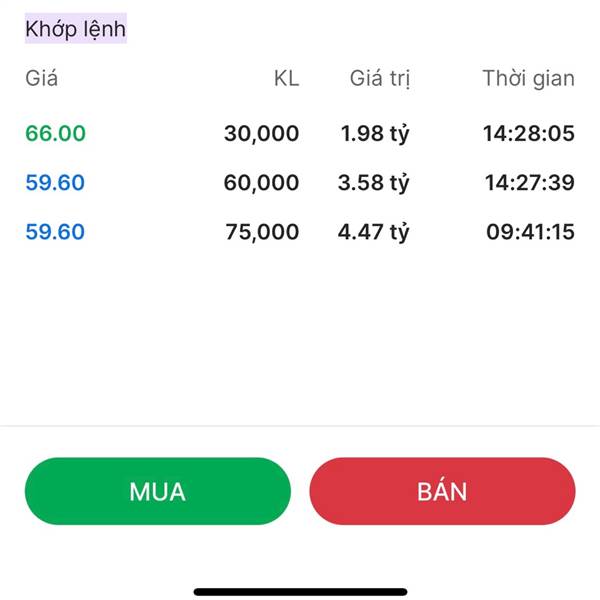The width and height of the screenshot is (600, 600).
Task: Tap the 59.60 price in the 75,000 row
Action: [55, 232]
